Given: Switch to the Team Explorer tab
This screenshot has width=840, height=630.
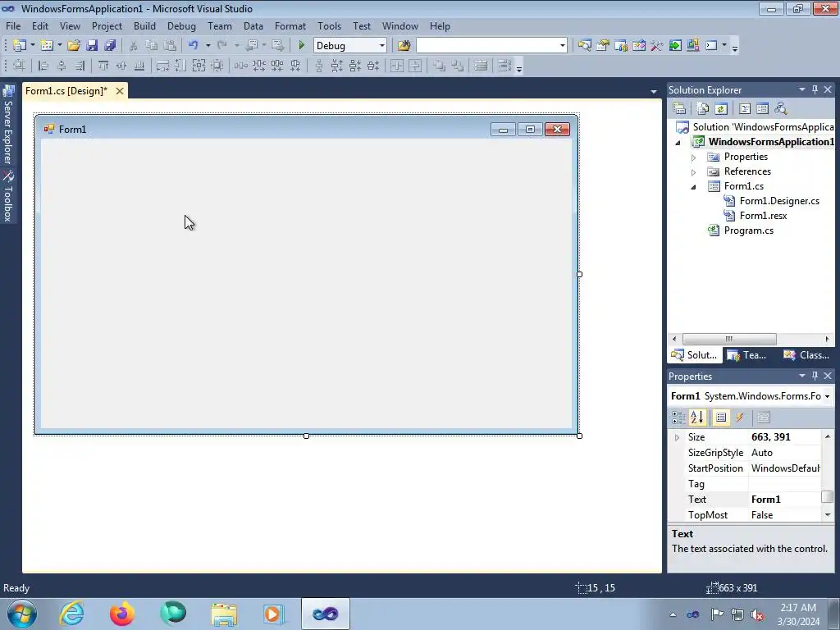Looking at the screenshot, I should (x=746, y=354).
